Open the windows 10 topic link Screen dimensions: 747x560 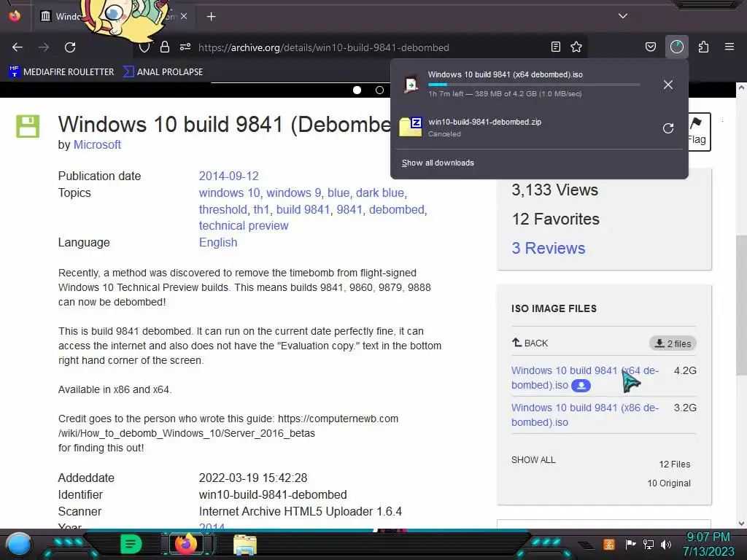coord(229,192)
